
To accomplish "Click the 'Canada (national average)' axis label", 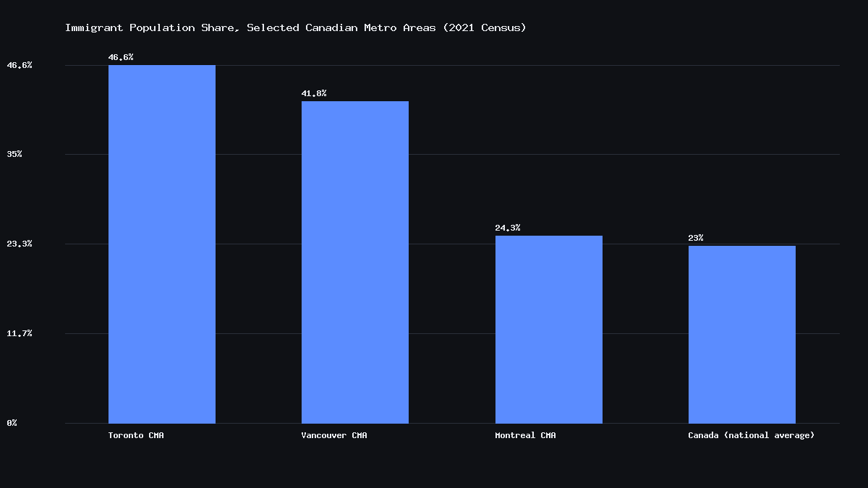I will point(752,435).
